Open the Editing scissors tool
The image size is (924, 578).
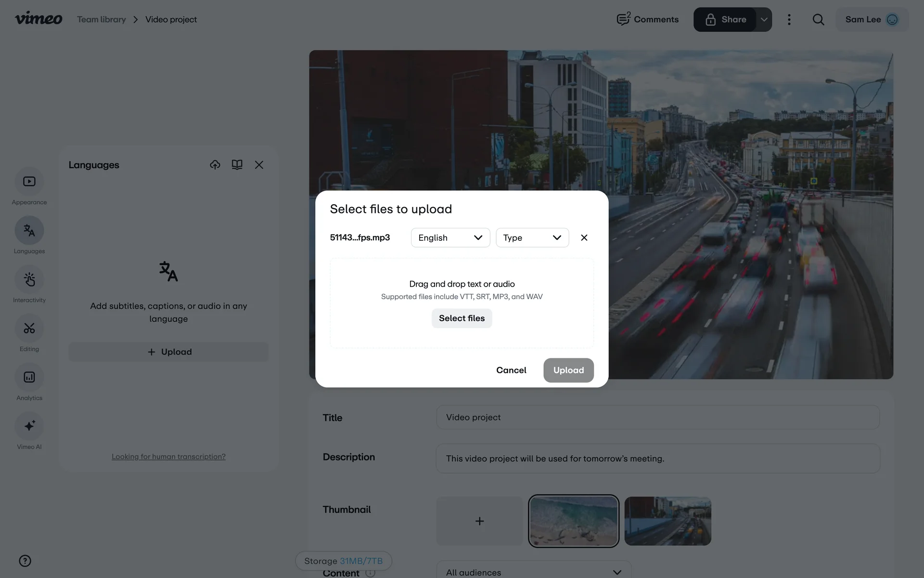[x=29, y=328]
